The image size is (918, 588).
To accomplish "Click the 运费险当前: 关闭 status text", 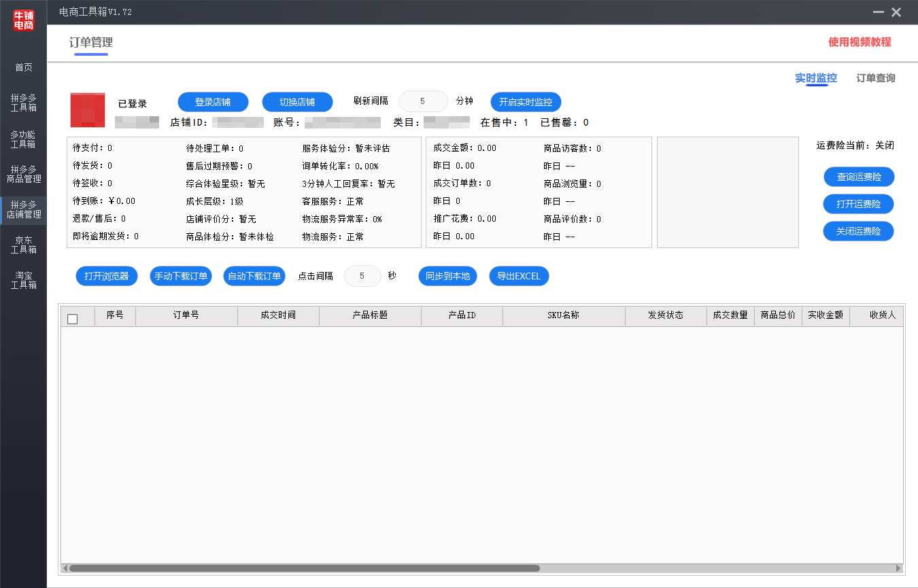I will tap(855, 145).
